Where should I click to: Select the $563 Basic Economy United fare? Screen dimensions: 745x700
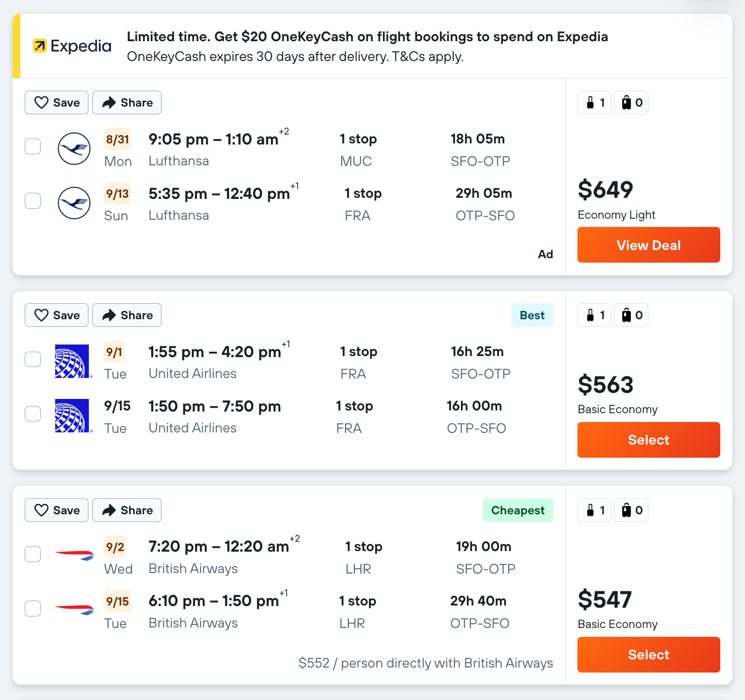648,440
